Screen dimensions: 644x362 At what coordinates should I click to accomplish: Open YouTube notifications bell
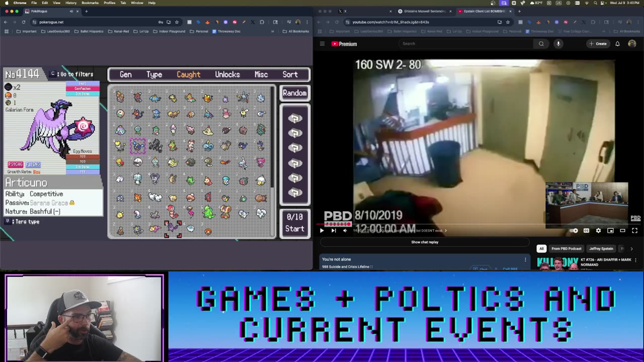(x=617, y=44)
